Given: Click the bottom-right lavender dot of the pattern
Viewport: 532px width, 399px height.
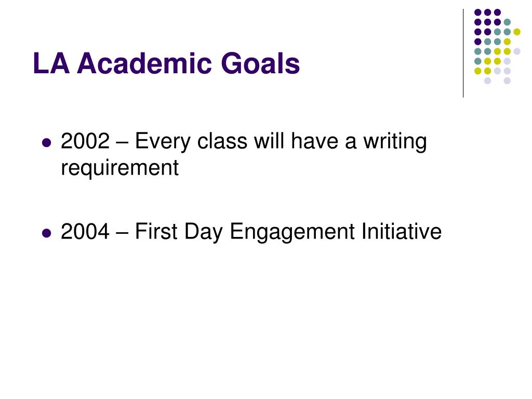Looking at the screenshot, I should click(x=507, y=81).
